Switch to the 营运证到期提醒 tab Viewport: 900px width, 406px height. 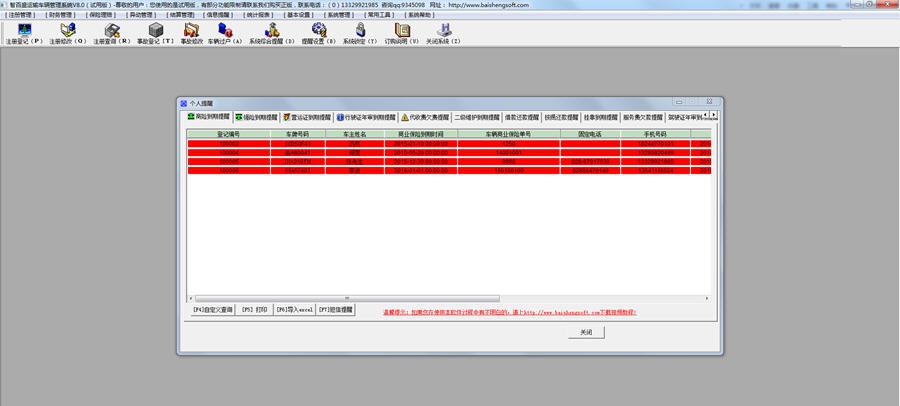click(x=305, y=117)
